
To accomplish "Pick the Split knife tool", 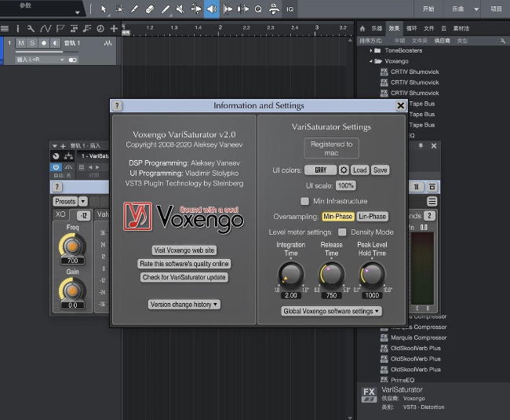I will (134, 9).
